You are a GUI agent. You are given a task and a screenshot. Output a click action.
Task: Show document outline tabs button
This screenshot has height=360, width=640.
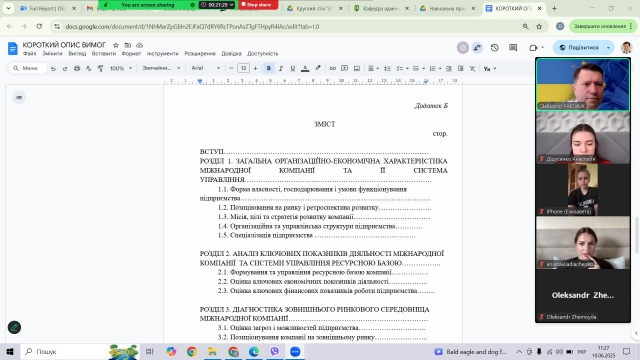pos(19,97)
